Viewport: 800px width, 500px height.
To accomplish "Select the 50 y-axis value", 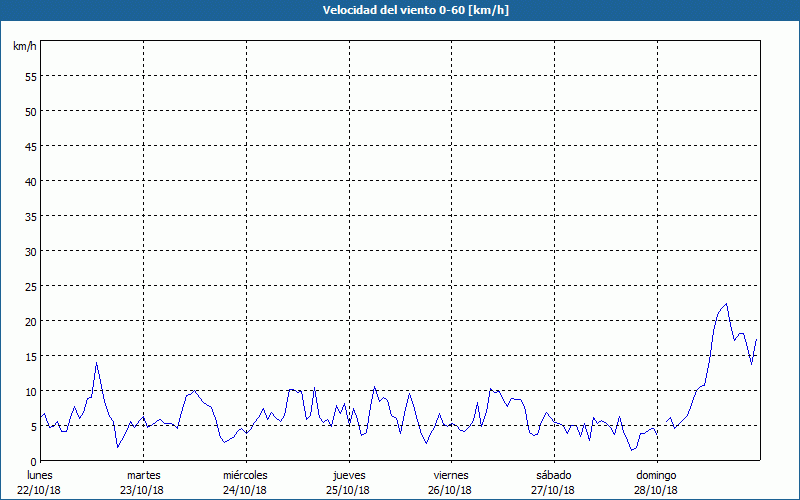I will 31,112.
